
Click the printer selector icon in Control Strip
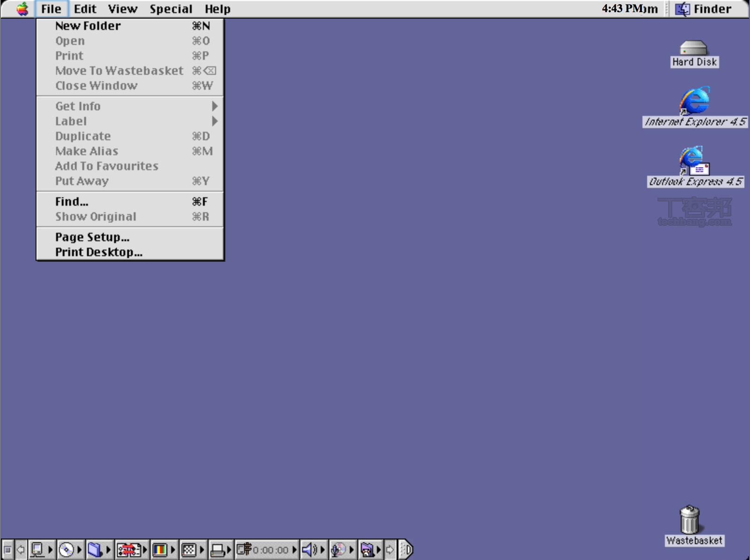[x=217, y=550]
